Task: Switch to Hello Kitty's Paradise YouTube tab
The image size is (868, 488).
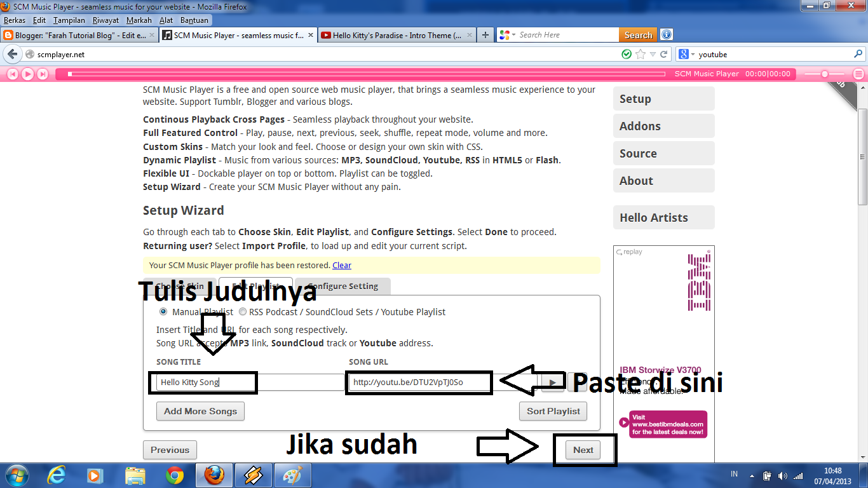Action: [x=397, y=36]
